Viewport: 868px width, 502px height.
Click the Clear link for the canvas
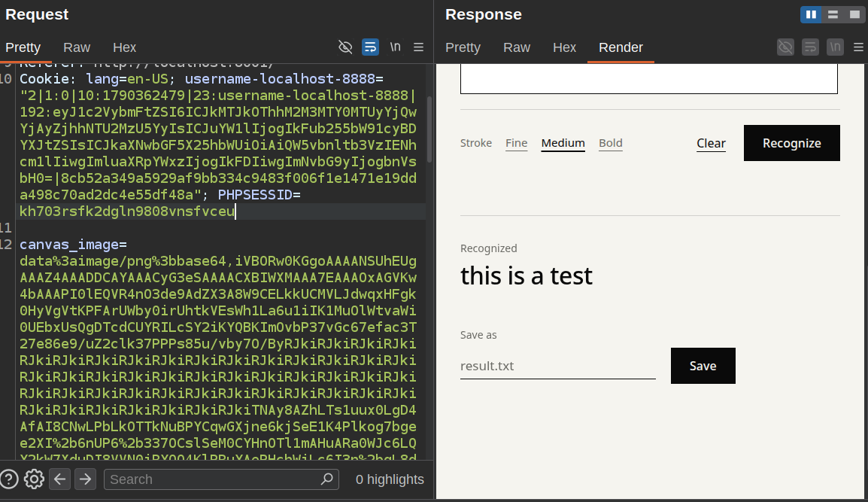pyautogui.click(x=712, y=144)
